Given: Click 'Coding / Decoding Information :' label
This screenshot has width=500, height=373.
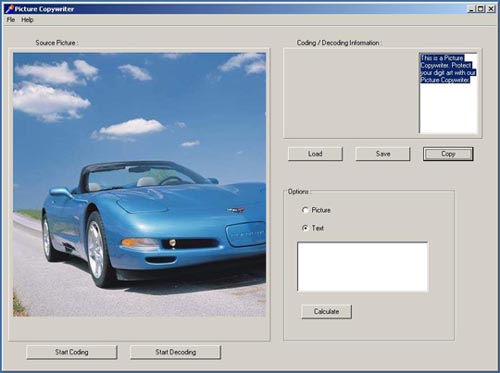Looking at the screenshot, I should tap(339, 43).
